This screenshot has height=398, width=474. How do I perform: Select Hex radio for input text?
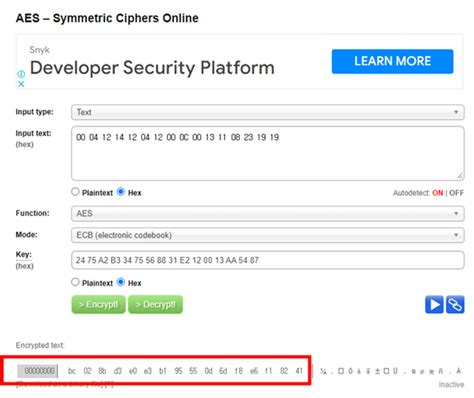tap(121, 192)
